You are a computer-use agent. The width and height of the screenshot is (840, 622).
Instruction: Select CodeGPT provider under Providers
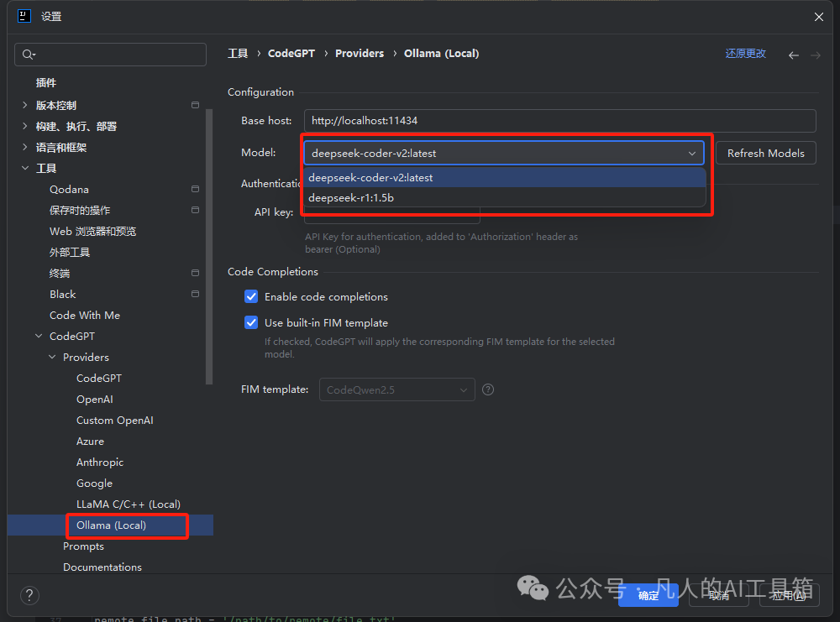coord(99,379)
